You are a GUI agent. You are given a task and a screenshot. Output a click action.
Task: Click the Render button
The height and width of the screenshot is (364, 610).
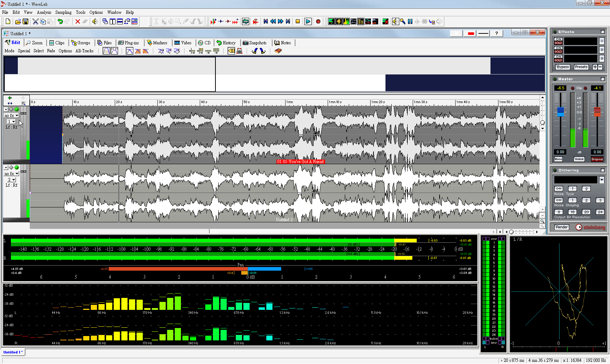pos(561,227)
